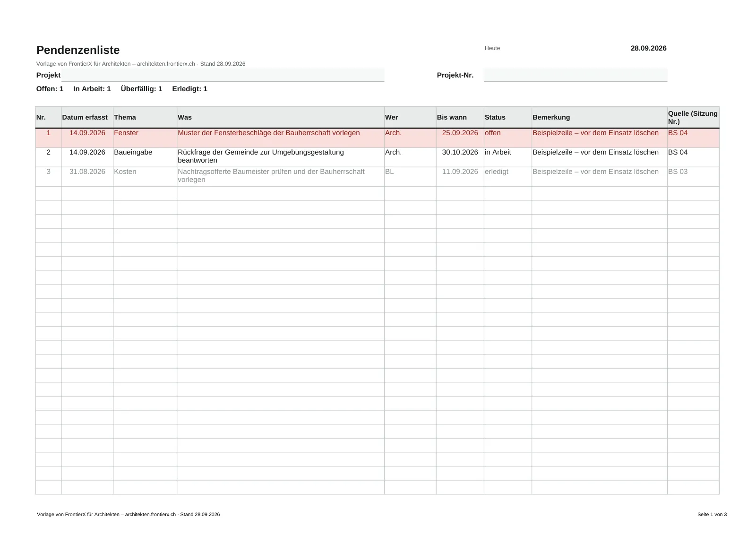Click 'Muster der Fensterbeschläge der Bauherrschaft vorlegen'
756x535 pixels.
(x=281, y=138)
